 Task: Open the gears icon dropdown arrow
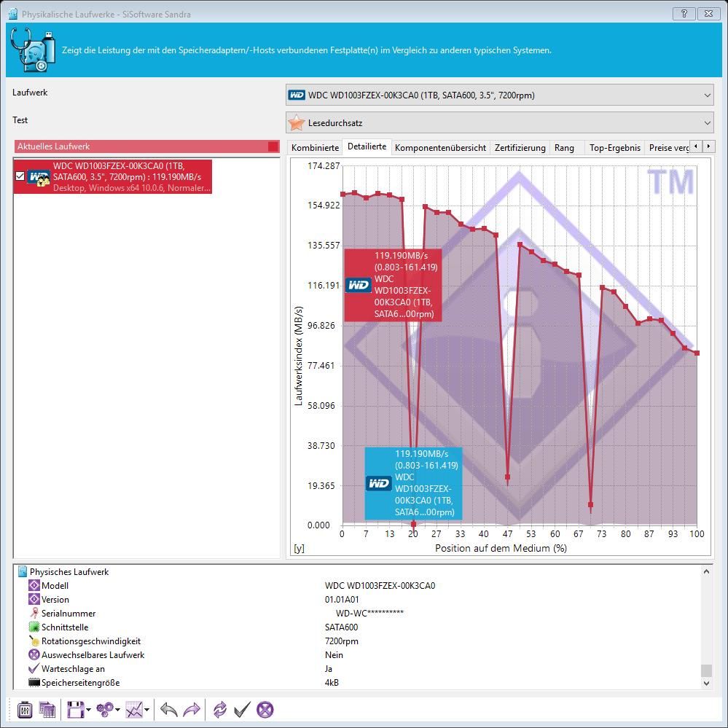(117, 710)
